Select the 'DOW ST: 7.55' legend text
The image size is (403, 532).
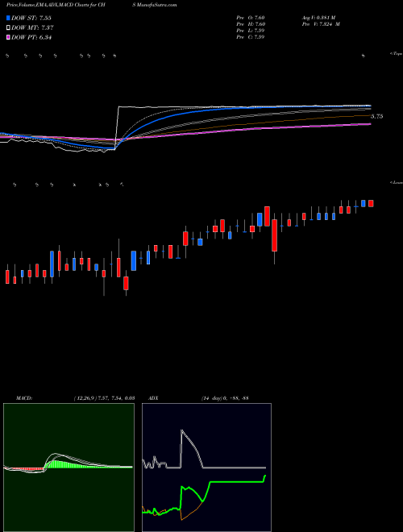(x=31, y=18)
